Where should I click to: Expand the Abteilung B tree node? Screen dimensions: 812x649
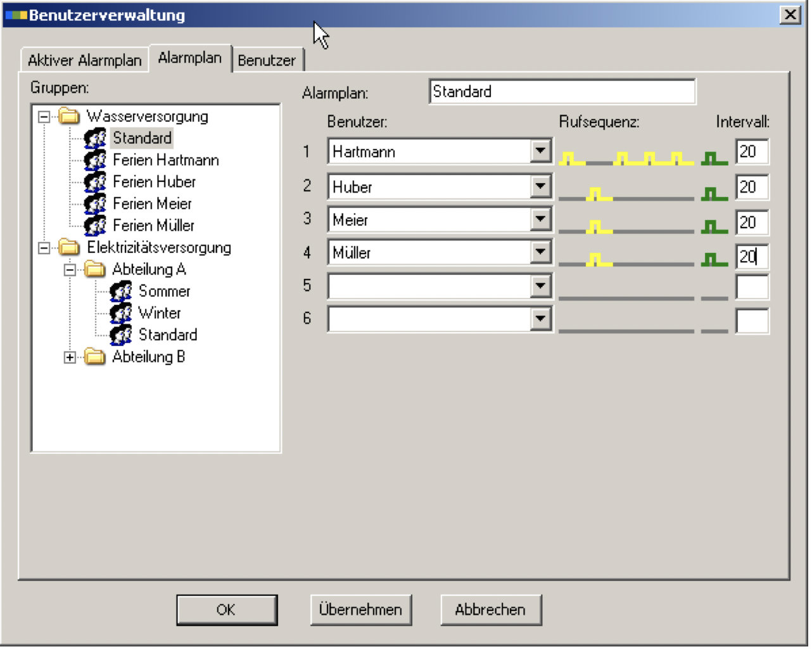click(70, 357)
